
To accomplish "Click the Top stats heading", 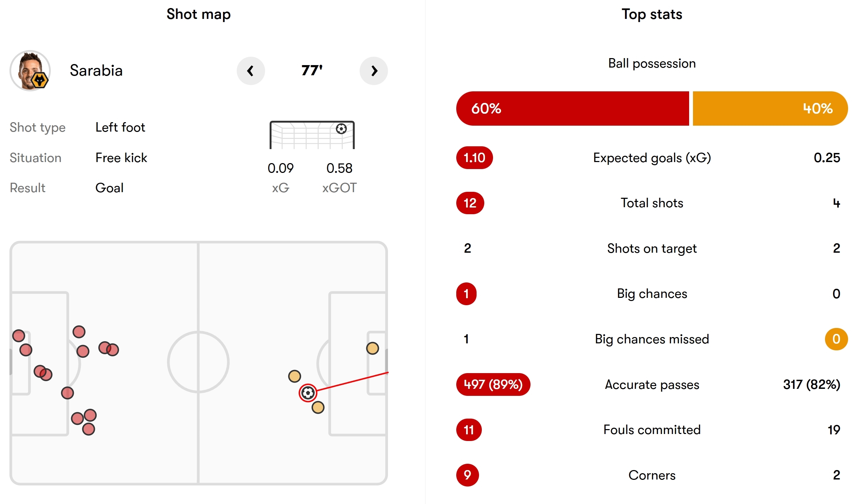I will (652, 14).
